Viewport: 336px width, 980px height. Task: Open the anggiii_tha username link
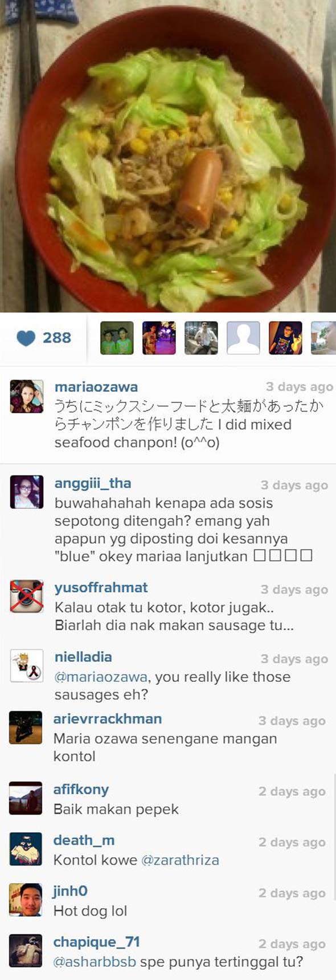coord(93,483)
